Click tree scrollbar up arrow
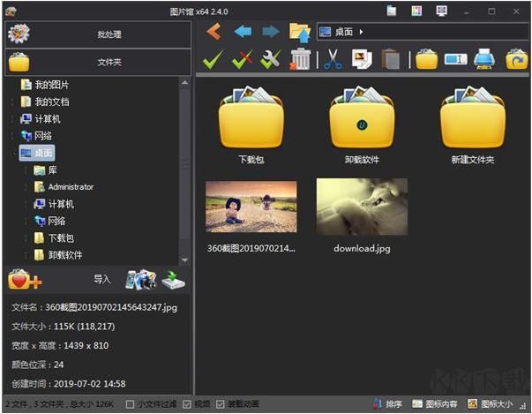Viewport: 532px width, 414px height. point(185,82)
